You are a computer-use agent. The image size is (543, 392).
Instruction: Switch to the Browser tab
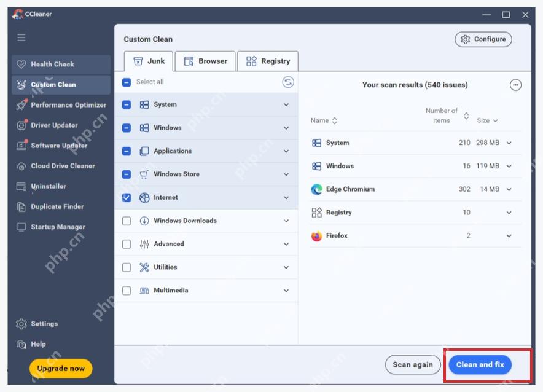point(205,61)
